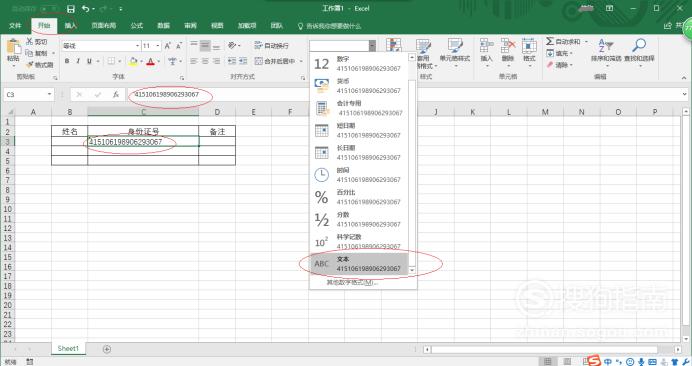Click the AutoSum sigma icon
This screenshot has height=366, width=692.
[x=549, y=41]
